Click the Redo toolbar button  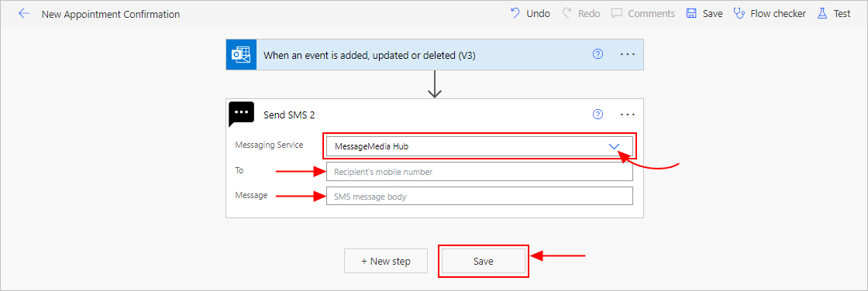tap(580, 13)
